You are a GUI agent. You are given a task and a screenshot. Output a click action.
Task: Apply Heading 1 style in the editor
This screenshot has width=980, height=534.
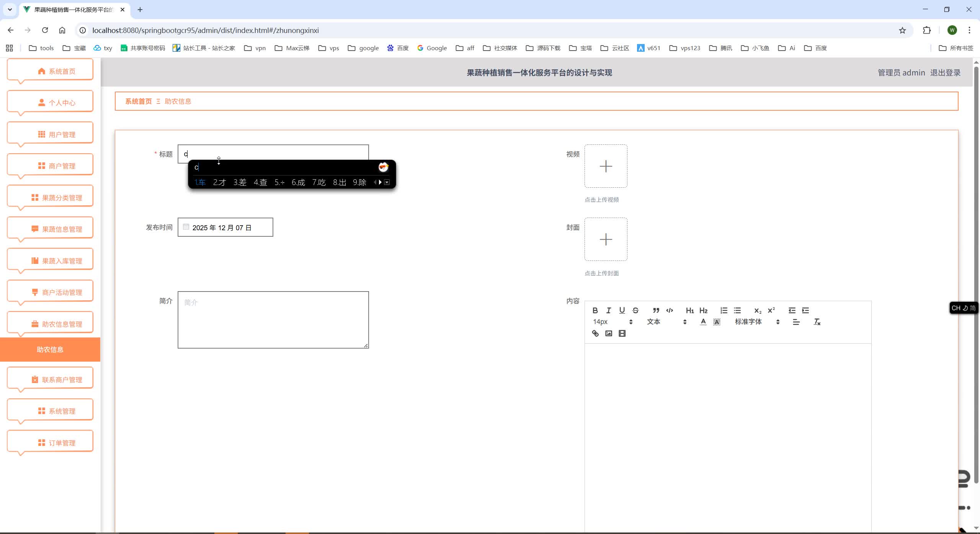click(689, 310)
